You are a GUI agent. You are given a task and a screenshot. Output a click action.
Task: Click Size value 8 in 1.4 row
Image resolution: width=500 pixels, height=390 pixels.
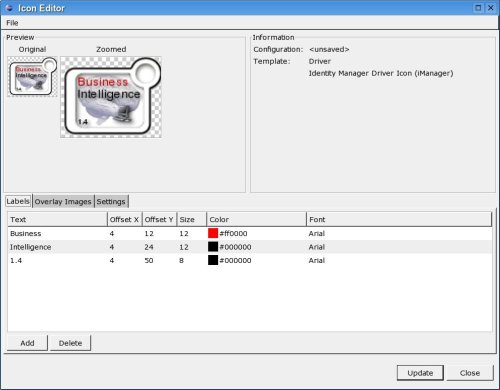tap(181, 260)
